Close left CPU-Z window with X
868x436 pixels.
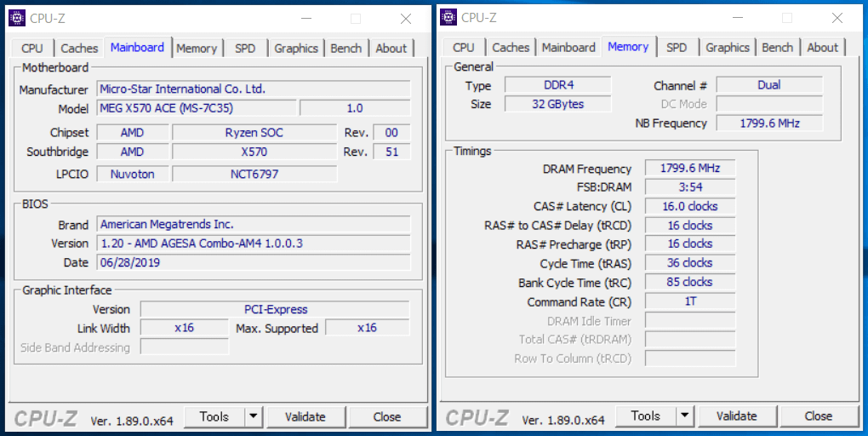[406, 18]
